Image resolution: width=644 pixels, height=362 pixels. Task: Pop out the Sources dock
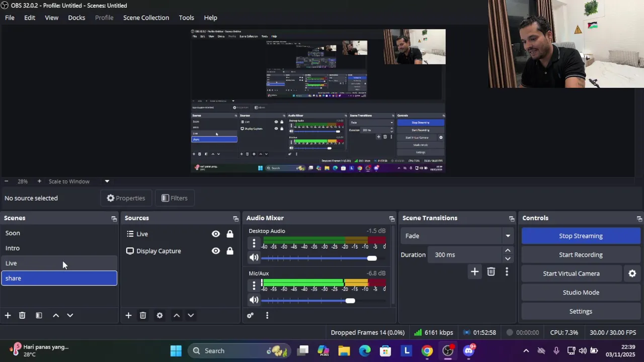[x=235, y=218]
